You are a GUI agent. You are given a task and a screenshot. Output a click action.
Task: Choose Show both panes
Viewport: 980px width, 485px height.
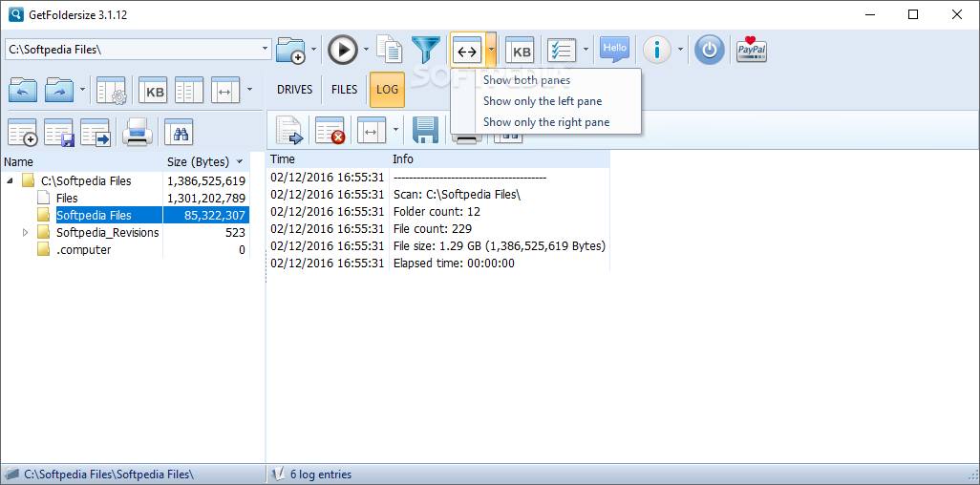[x=527, y=80]
